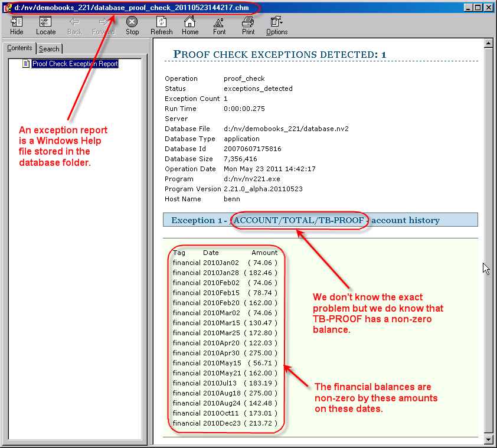Click the Locate toolbar icon

point(45,25)
